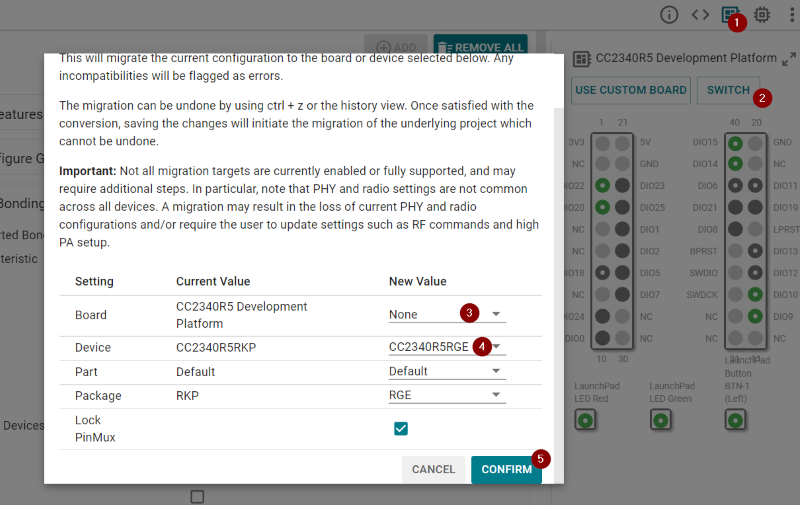Image resolution: width=800 pixels, height=505 pixels.
Task: Open the three-dot more options menu
Action: pyautogui.click(x=791, y=15)
